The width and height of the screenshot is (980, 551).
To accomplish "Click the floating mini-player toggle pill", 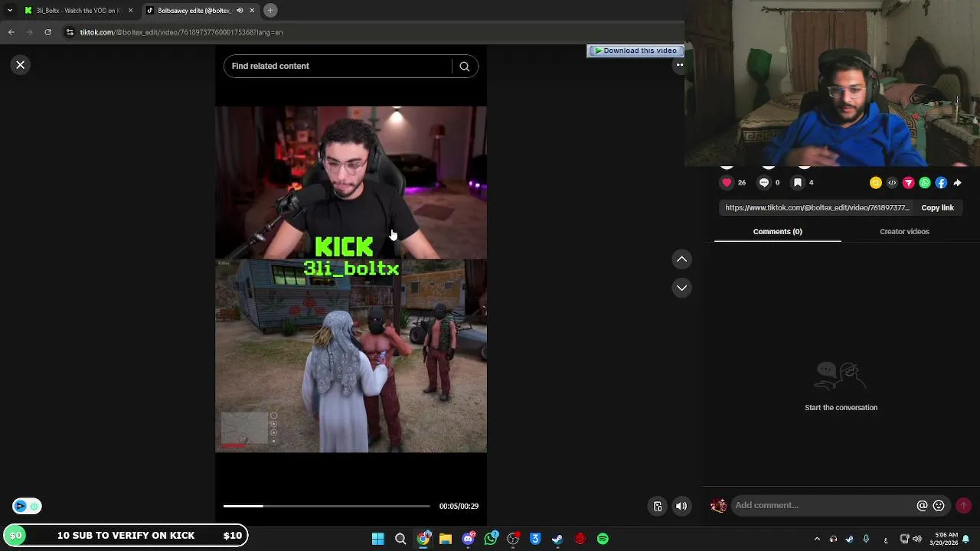I will [27, 506].
